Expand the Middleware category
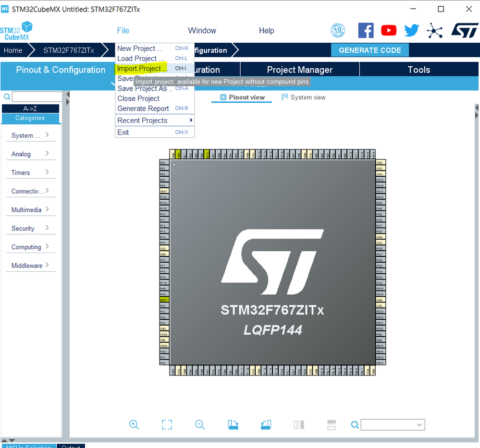480x448 pixels. click(x=31, y=266)
